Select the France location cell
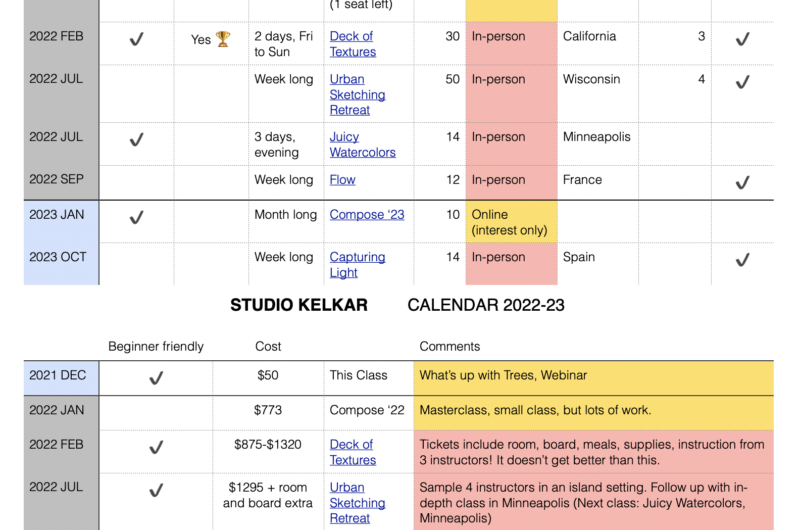Image resolution: width=800 pixels, height=530 pixels. point(598,183)
